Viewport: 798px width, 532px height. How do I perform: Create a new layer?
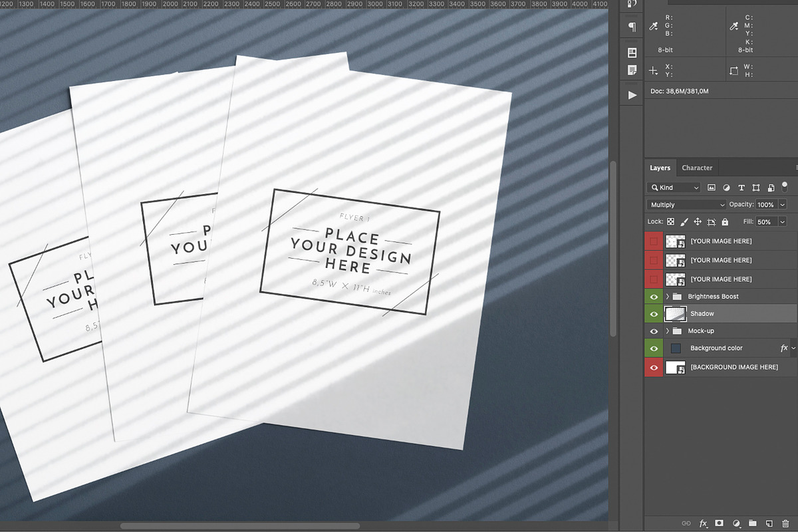click(x=769, y=523)
